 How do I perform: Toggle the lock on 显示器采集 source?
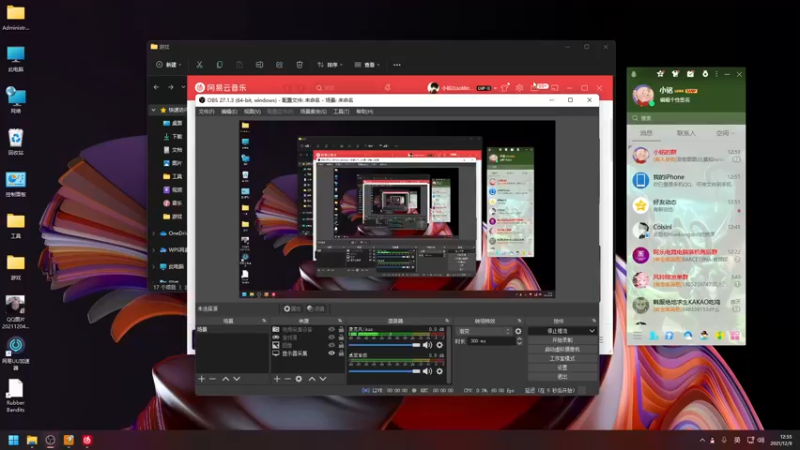[x=341, y=353]
